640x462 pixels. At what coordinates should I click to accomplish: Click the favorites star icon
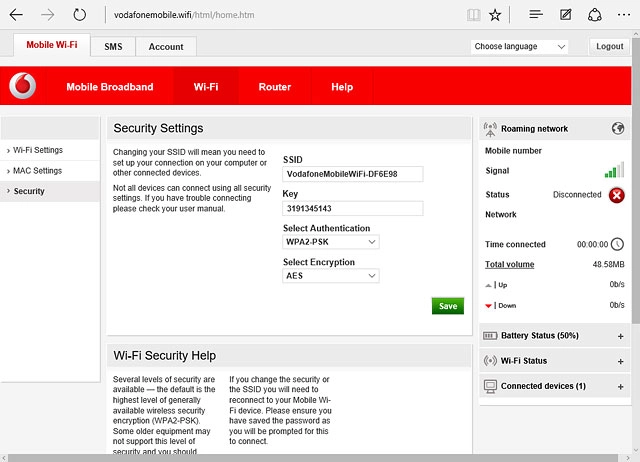(496, 15)
